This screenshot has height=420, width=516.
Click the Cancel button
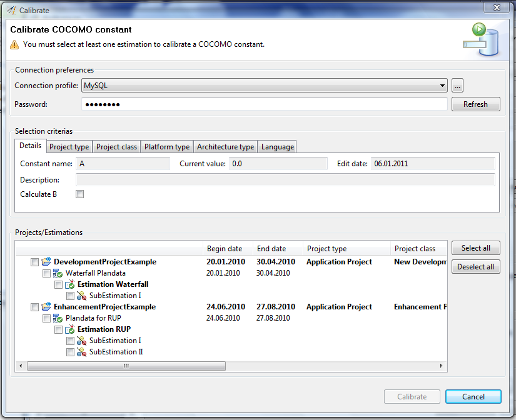[473, 397]
